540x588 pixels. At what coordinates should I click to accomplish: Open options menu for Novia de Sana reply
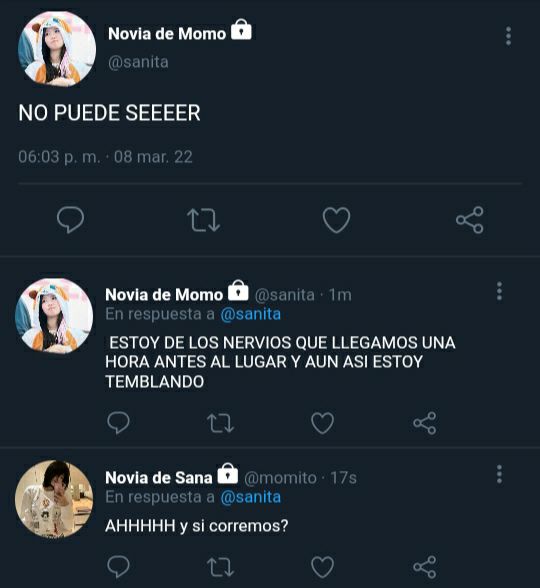499,474
